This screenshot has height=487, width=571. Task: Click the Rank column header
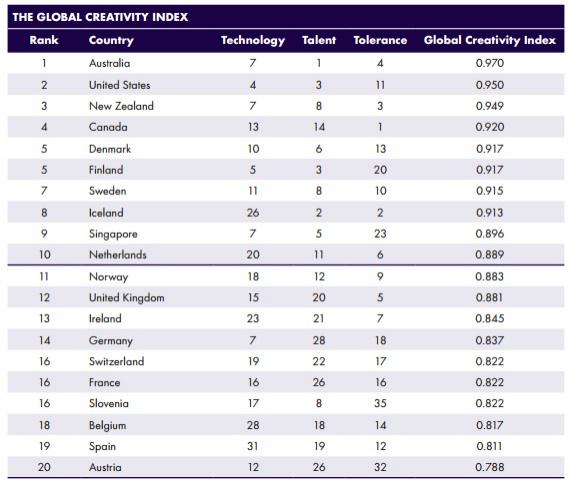pos(44,40)
